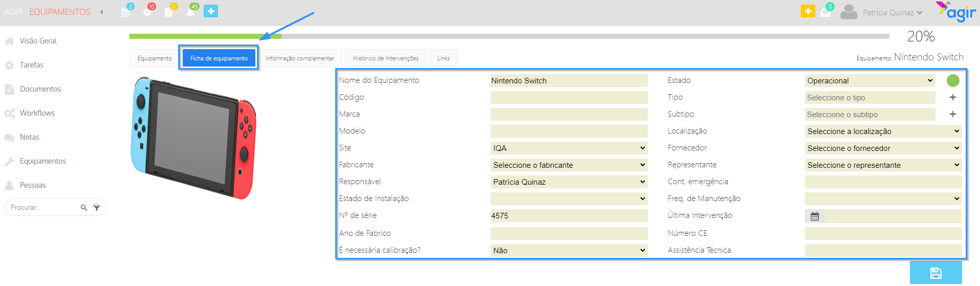Switch to the Equipamento tab
Image resolution: width=980 pixels, height=286 pixels.
click(x=155, y=58)
